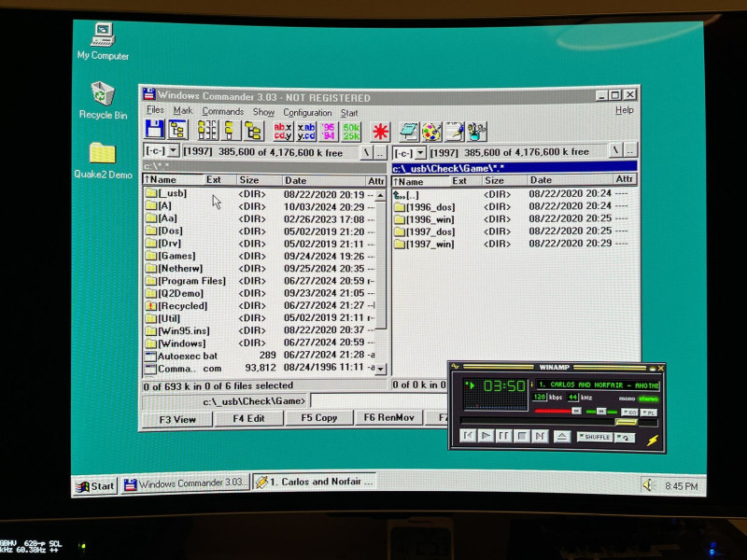Show the folder tree view icon

click(x=253, y=131)
